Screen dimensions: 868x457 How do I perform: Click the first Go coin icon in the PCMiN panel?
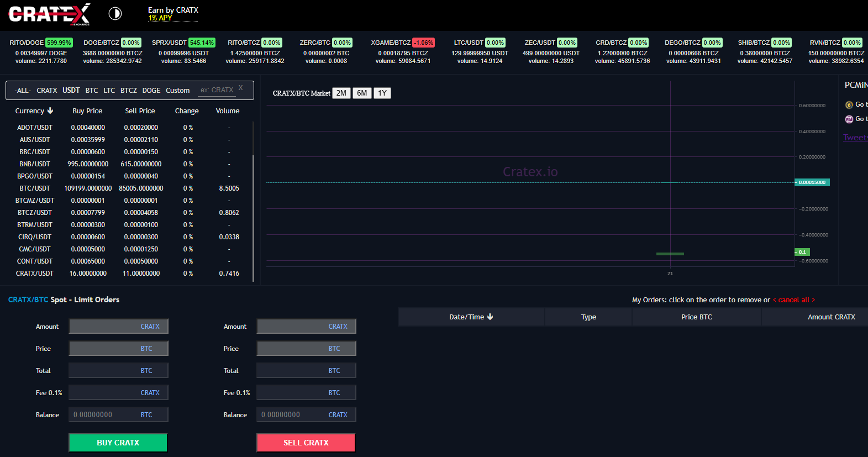[849, 104]
